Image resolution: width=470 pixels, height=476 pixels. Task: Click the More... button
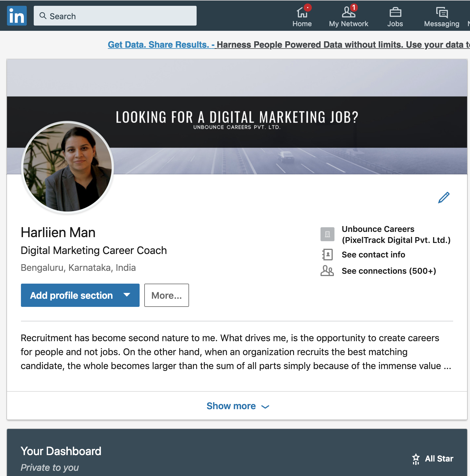[167, 295]
